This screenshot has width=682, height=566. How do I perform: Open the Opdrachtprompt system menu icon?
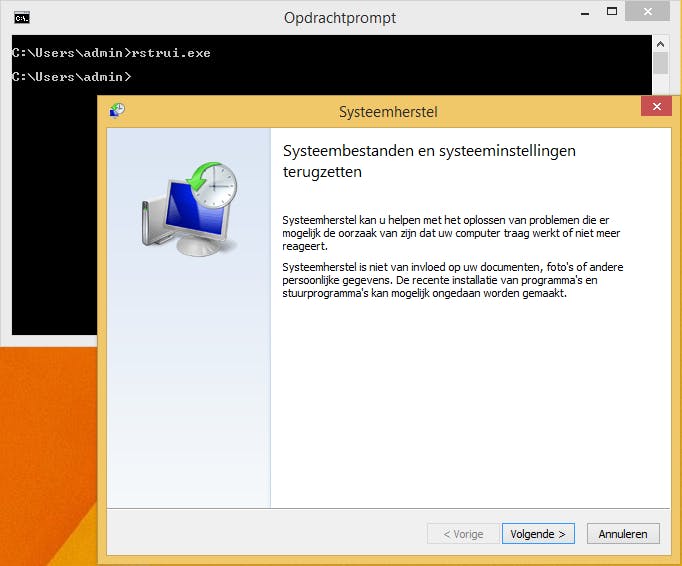pyautogui.click(x=22, y=18)
